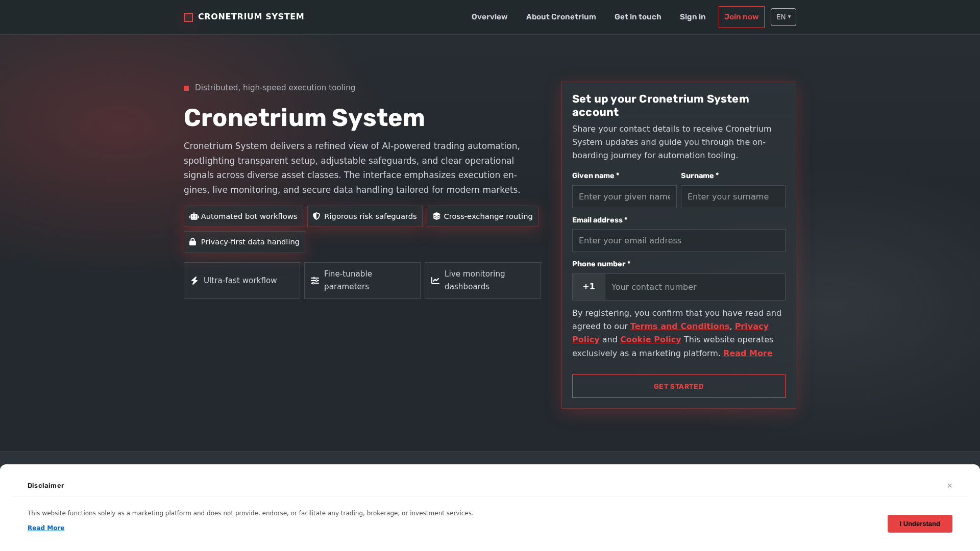Click the Join now button

(742, 17)
